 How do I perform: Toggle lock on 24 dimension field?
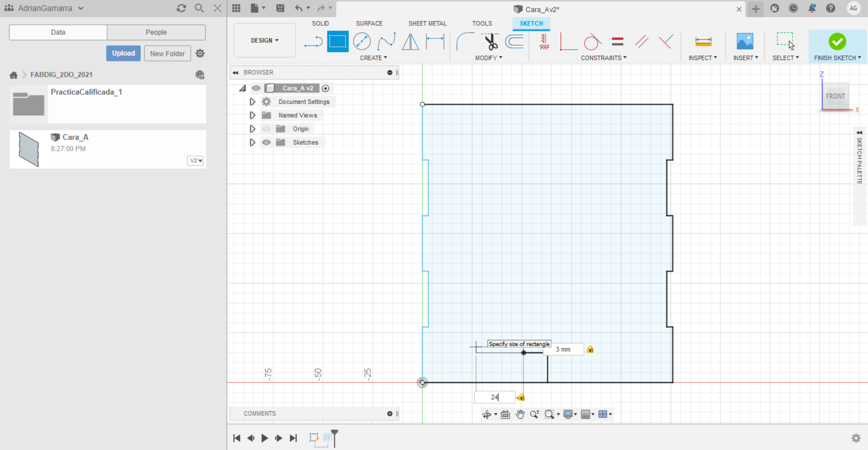coord(521,397)
